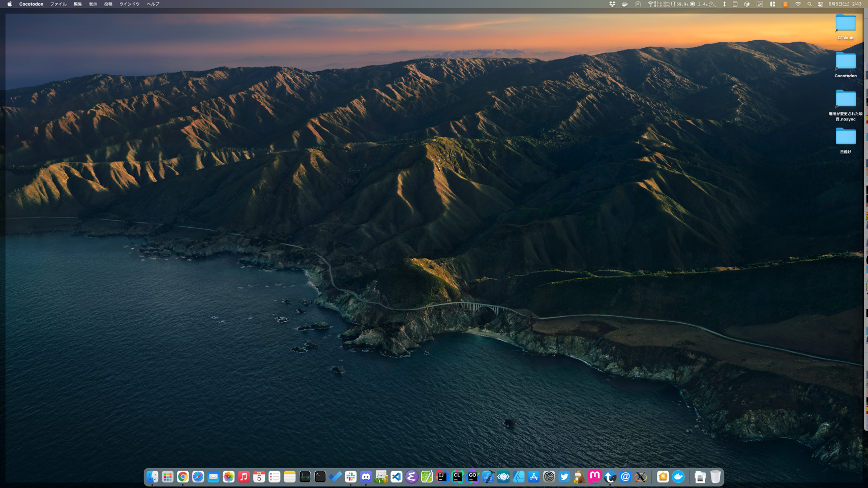This screenshot has width=868, height=488.
Task: Expand the Dropbox menu bar item
Action: coord(612,4)
